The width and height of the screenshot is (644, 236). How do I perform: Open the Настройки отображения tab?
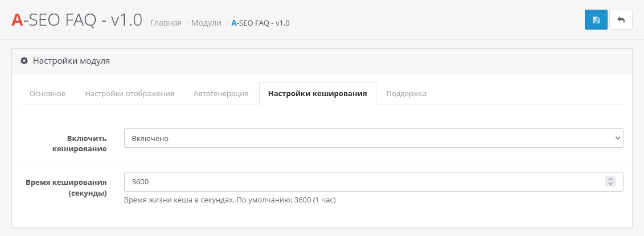(129, 94)
